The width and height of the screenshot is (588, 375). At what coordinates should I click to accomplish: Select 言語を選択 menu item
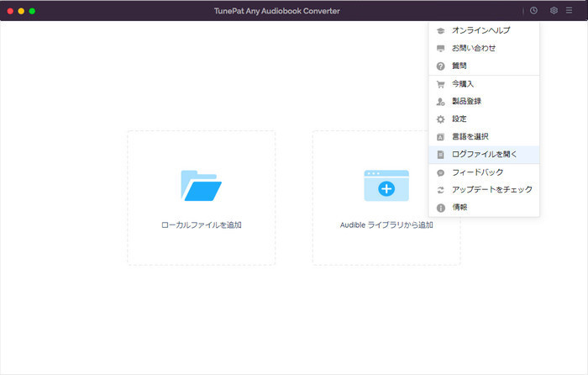[484, 136]
